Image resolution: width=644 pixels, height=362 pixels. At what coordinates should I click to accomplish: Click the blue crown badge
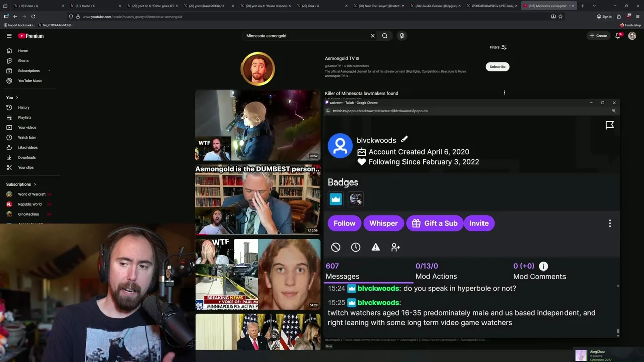click(x=336, y=199)
